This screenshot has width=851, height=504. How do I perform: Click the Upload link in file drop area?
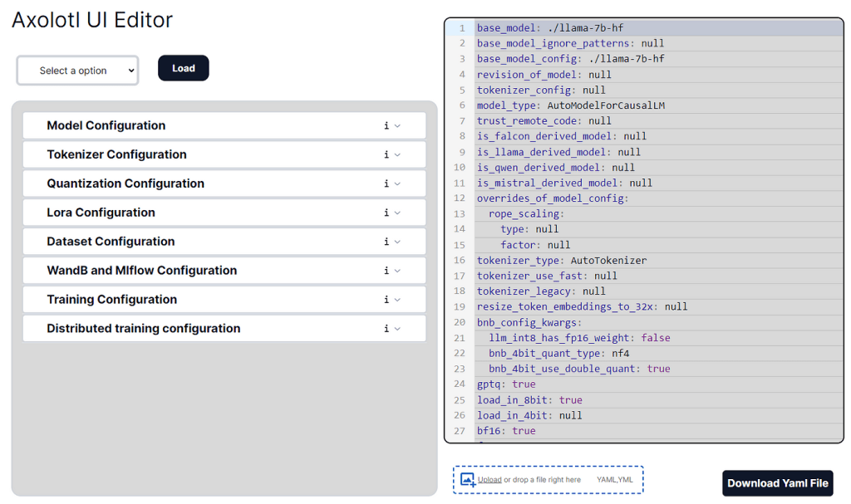click(489, 480)
